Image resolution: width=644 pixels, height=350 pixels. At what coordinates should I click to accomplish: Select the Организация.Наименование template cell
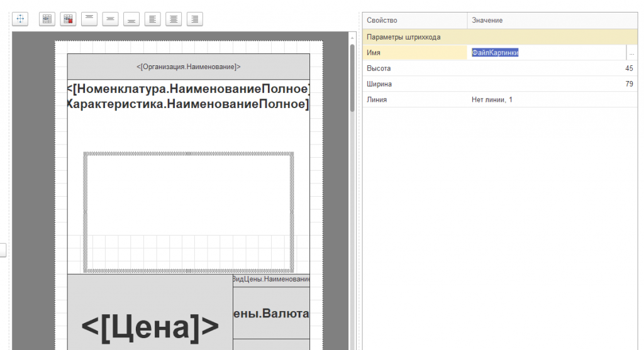pyautogui.click(x=189, y=67)
